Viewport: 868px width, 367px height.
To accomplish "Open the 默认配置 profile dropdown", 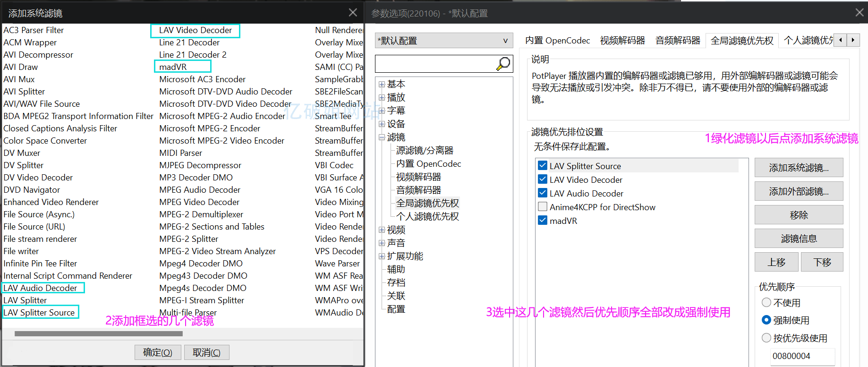I will 443,41.
